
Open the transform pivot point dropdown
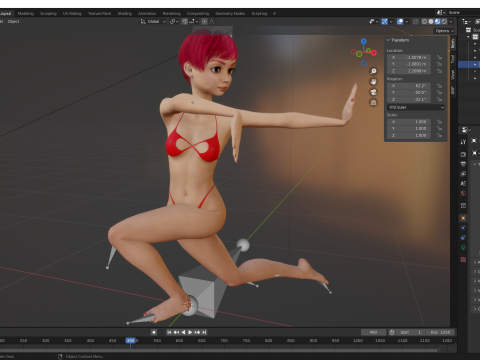[174, 22]
